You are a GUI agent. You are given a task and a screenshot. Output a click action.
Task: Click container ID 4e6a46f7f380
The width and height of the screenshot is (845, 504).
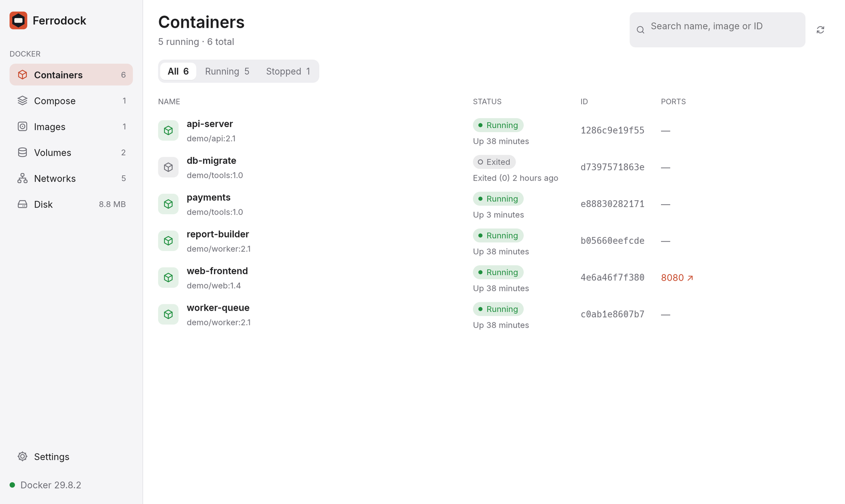612,278
